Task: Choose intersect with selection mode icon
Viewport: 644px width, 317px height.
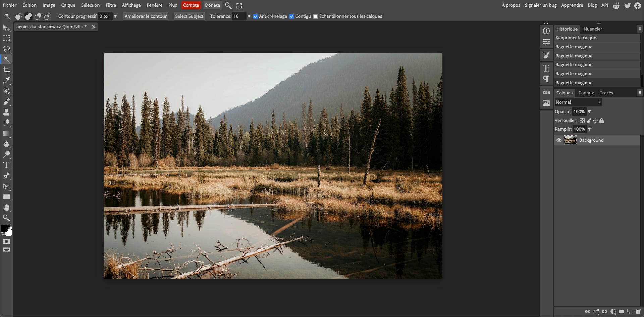Action: [48, 16]
